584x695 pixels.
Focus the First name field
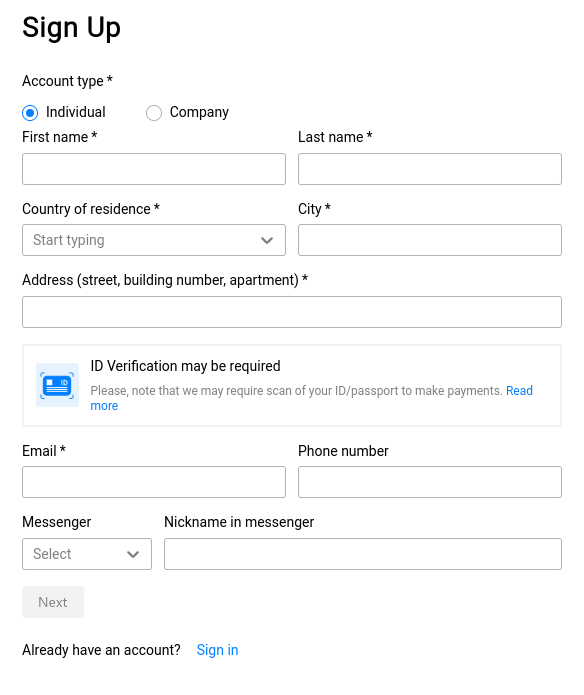(x=154, y=169)
